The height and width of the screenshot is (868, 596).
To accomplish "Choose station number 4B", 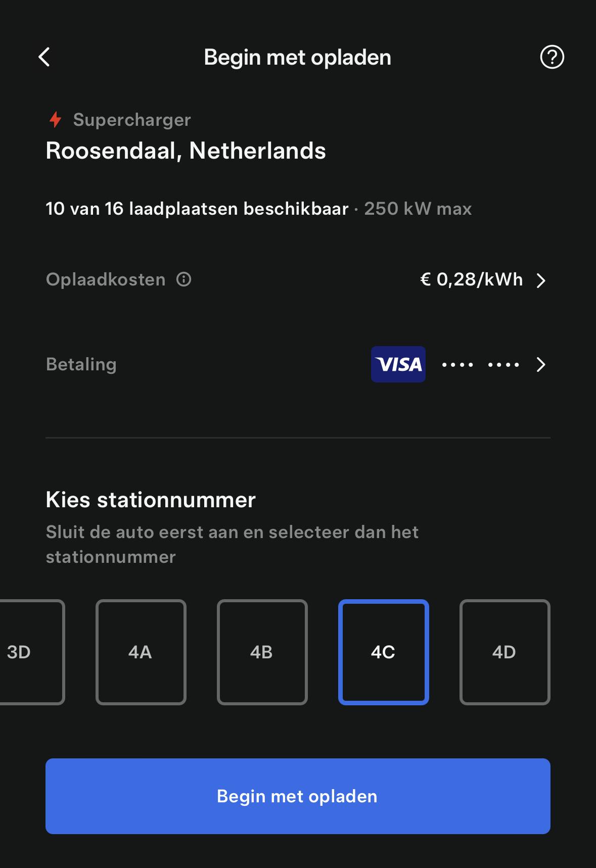I will pos(262,652).
